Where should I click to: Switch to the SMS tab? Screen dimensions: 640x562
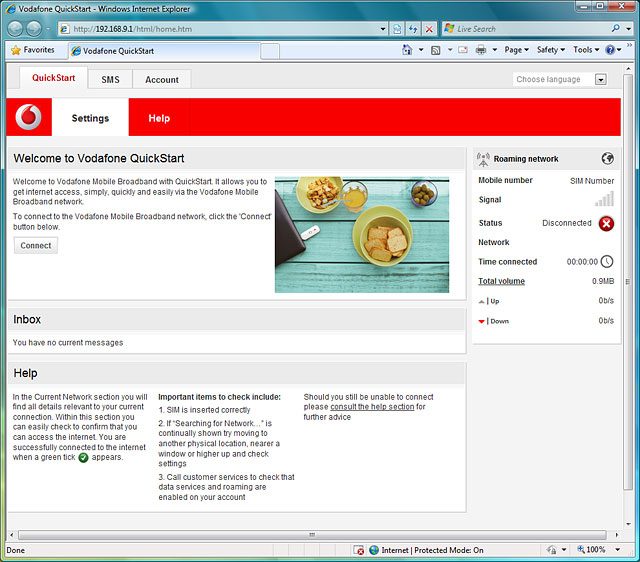(110, 80)
